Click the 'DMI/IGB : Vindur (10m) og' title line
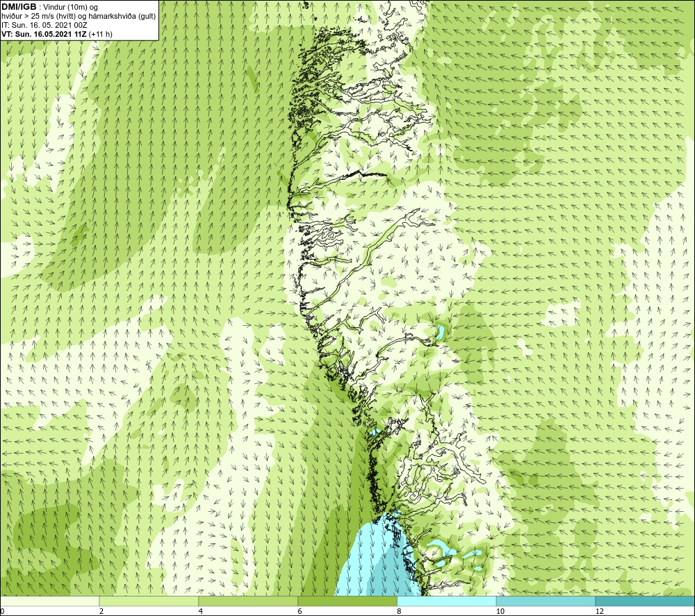The width and height of the screenshot is (695, 616). pos(50,7)
